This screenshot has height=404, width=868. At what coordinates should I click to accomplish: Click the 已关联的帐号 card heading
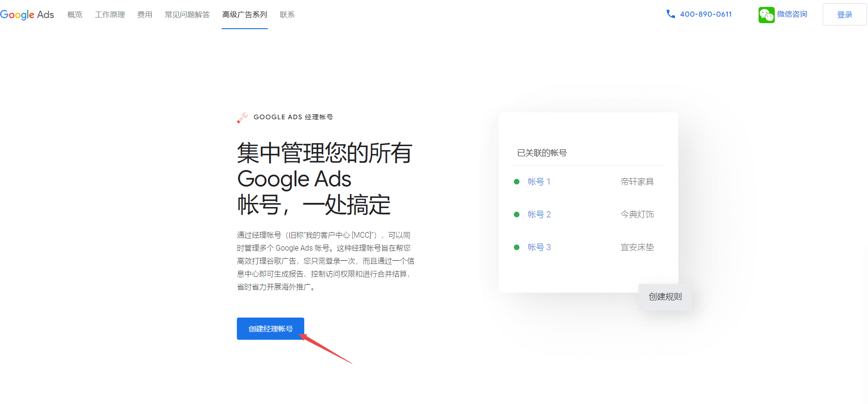coord(542,153)
